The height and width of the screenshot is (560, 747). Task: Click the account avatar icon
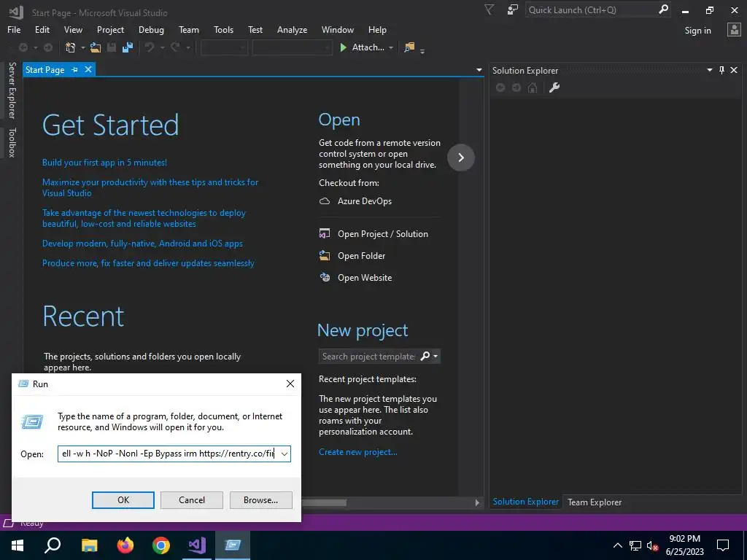pos(734,30)
